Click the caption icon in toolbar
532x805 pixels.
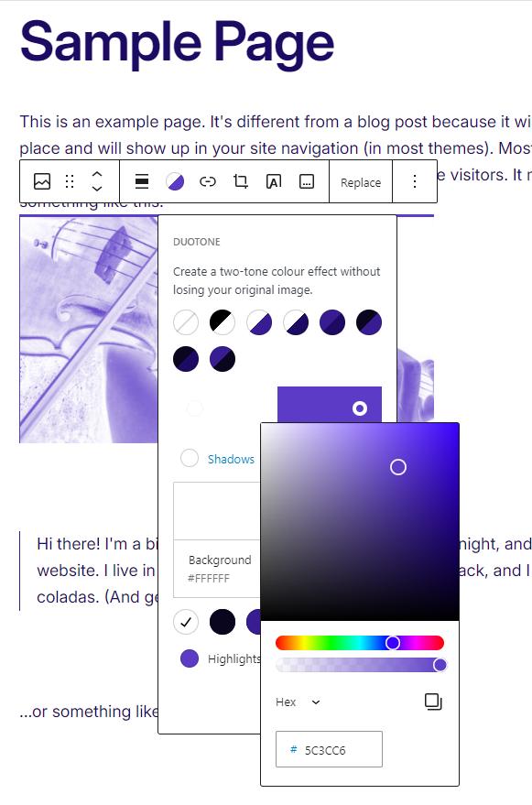click(307, 181)
